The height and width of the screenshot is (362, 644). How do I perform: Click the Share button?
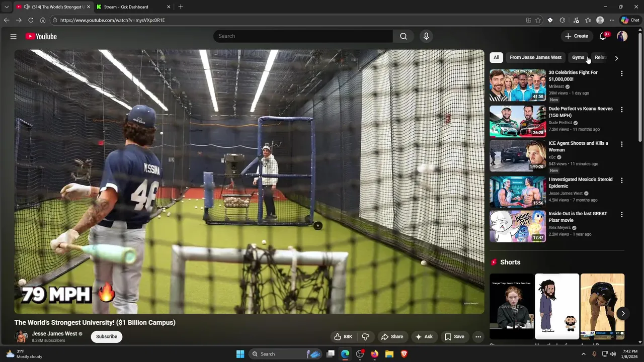coord(392,337)
